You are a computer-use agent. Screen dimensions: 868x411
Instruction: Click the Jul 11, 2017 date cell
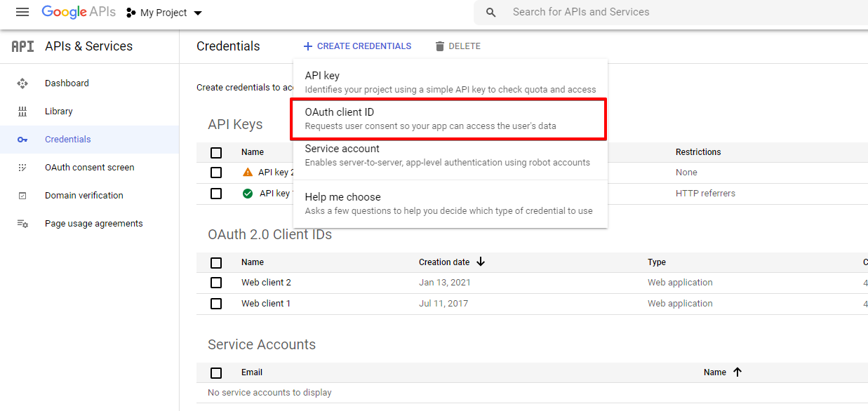(443, 304)
